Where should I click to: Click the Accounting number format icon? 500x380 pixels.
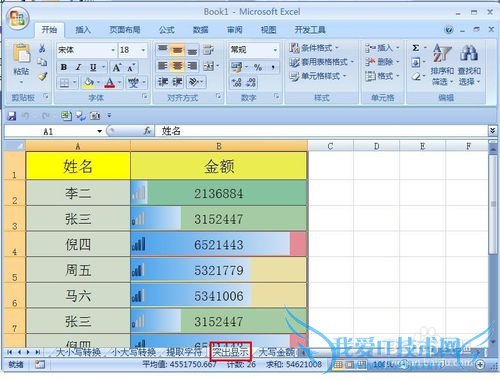(237, 68)
